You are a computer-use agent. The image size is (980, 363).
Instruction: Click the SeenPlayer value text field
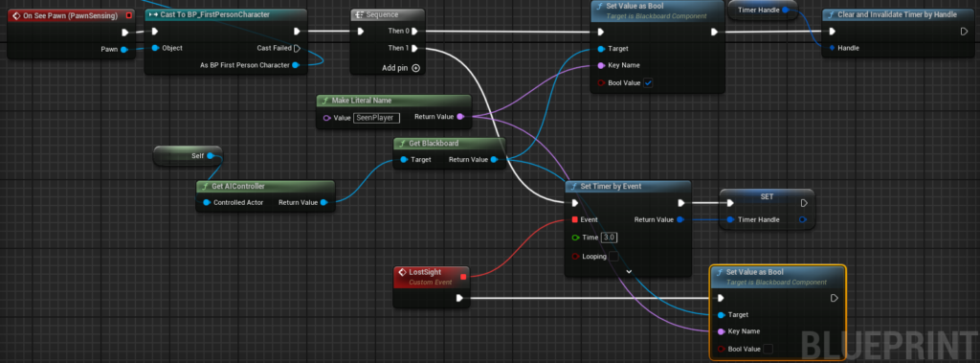[376, 117]
